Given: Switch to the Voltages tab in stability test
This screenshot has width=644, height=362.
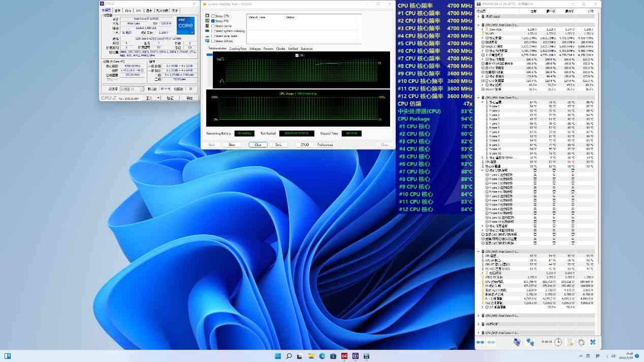Looking at the screenshot, I should [x=255, y=49].
